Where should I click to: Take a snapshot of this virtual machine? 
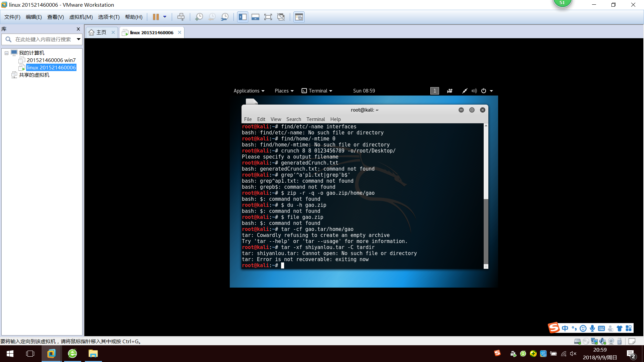pyautogui.click(x=199, y=17)
